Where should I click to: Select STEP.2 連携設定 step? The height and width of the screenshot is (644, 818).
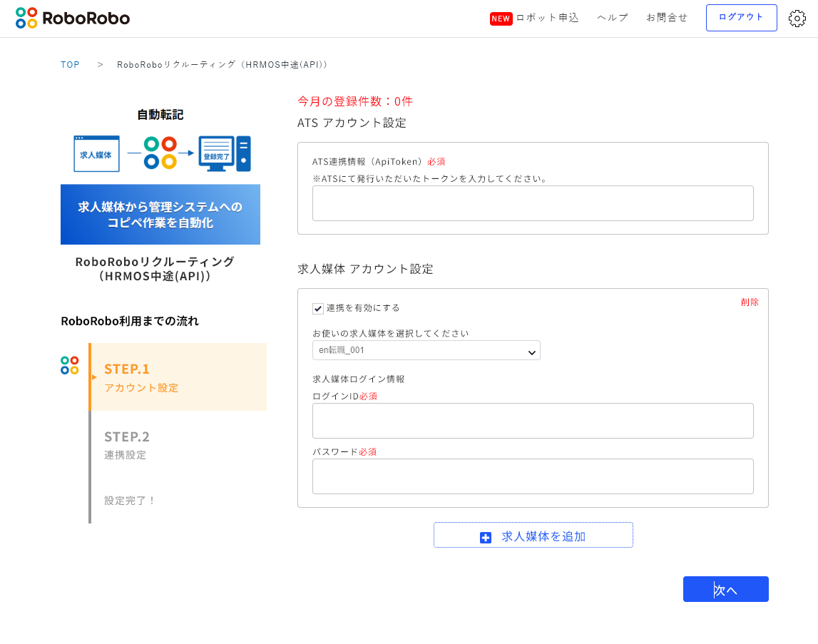click(127, 444)
